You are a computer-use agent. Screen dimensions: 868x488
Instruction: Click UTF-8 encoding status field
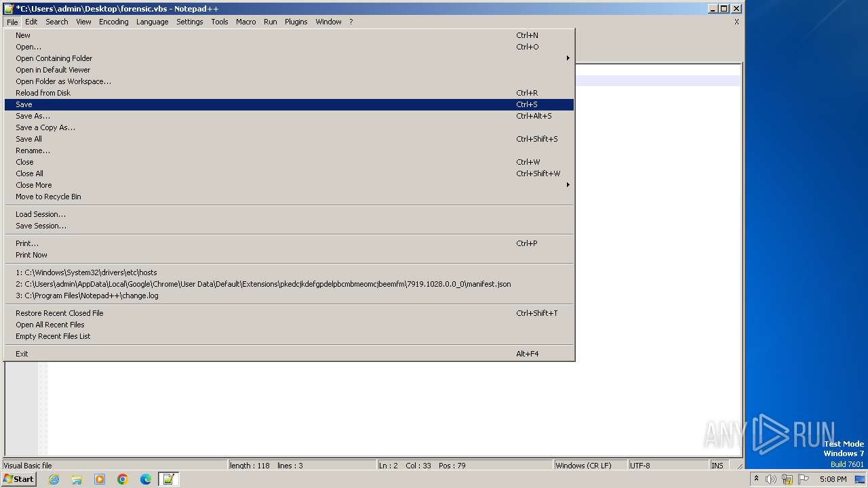pos(668,466)
